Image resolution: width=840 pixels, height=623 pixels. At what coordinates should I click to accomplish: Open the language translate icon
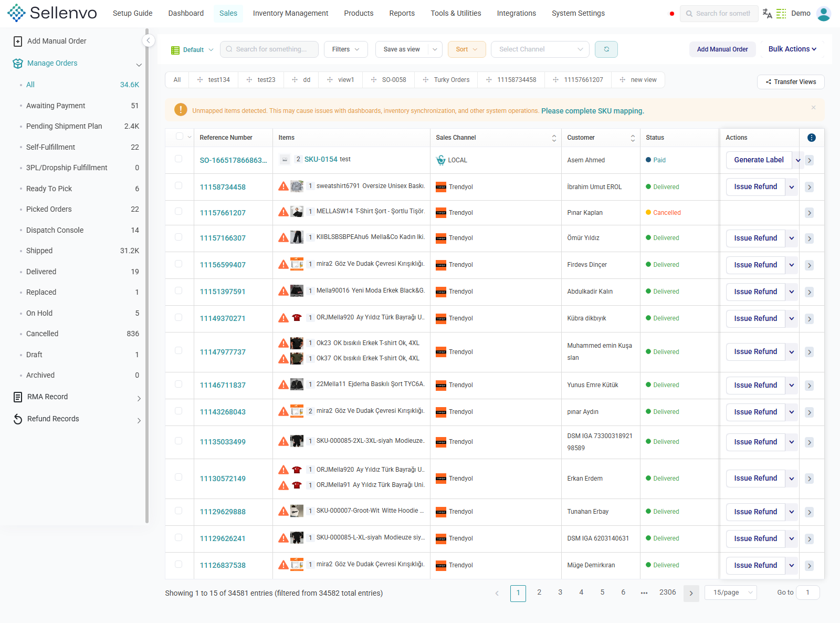pyautogui.click(x=767, y=14)
